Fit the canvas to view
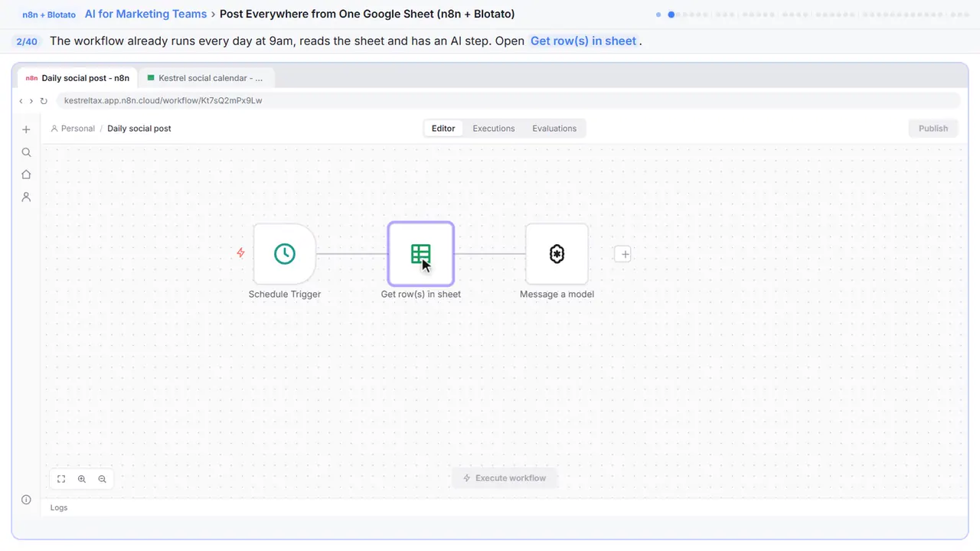The image size is (980, 551). click(x=61, y=479)
